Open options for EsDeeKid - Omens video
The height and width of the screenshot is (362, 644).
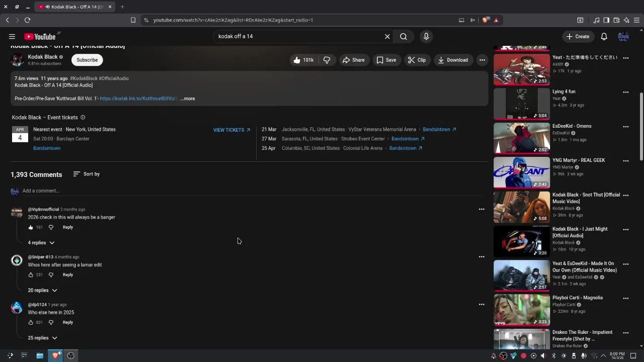pyautogui.click(x=626, y=127)
